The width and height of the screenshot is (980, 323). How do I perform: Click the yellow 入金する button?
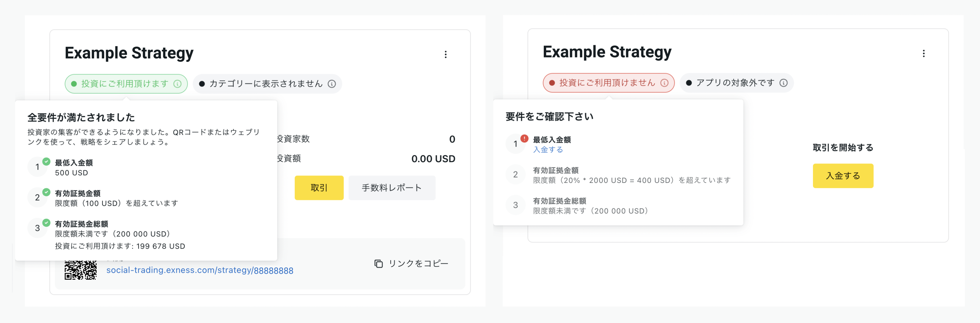[x=843, y=175]
